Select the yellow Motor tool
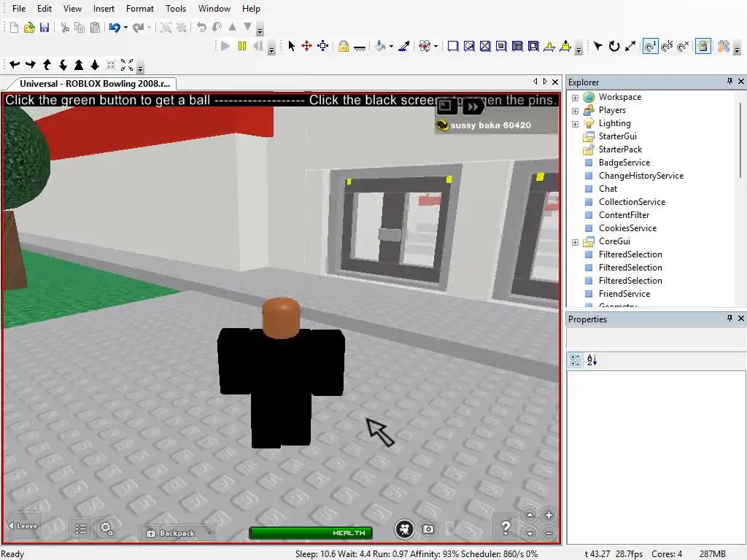The width and height of the screenshot is (747, 560). 565,46
